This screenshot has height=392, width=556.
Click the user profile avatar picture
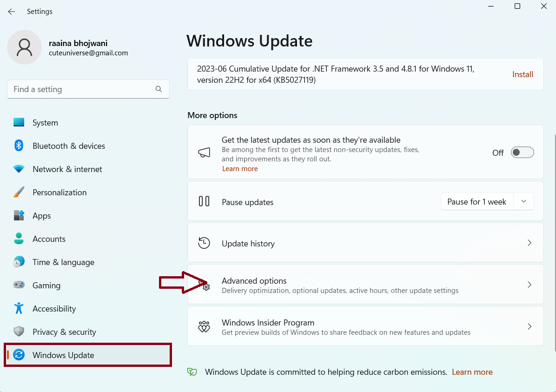pyautogui.click(x=25, y=47)
